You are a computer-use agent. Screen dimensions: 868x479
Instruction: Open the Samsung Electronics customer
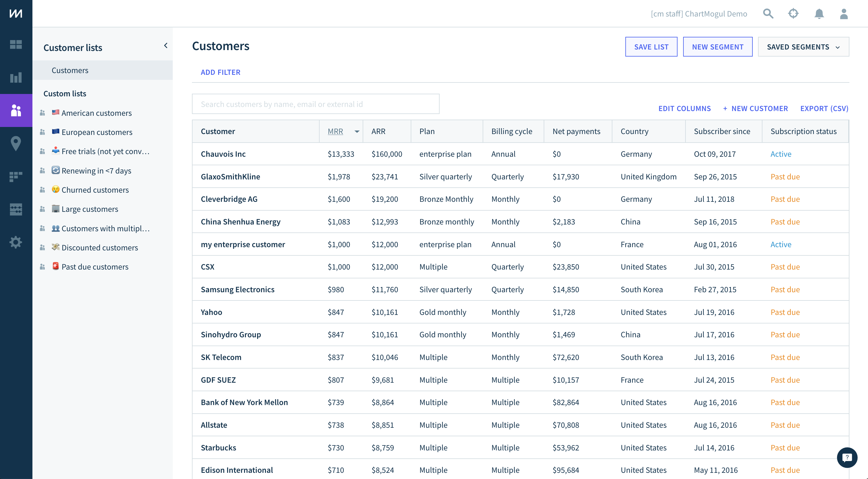coord(237,289)
